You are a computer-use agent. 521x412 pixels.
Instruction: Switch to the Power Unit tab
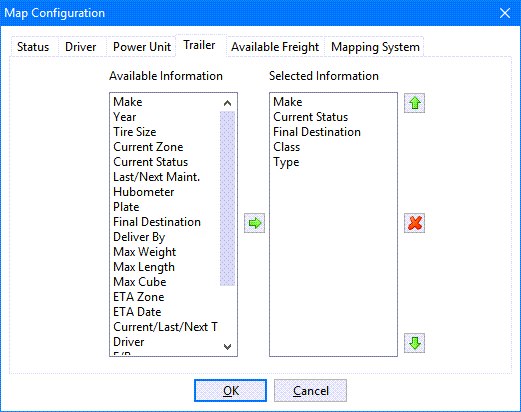142,47
